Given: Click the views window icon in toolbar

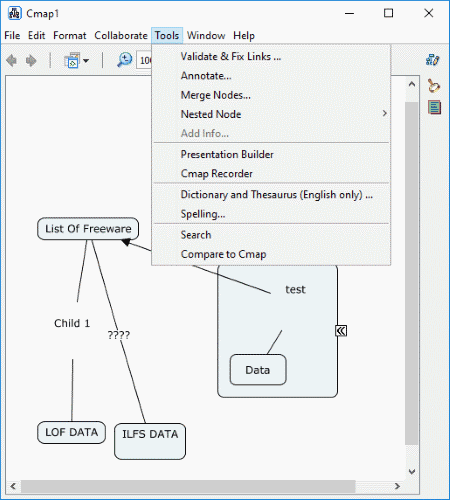Looking at the screenshot, I should point(73,60).
